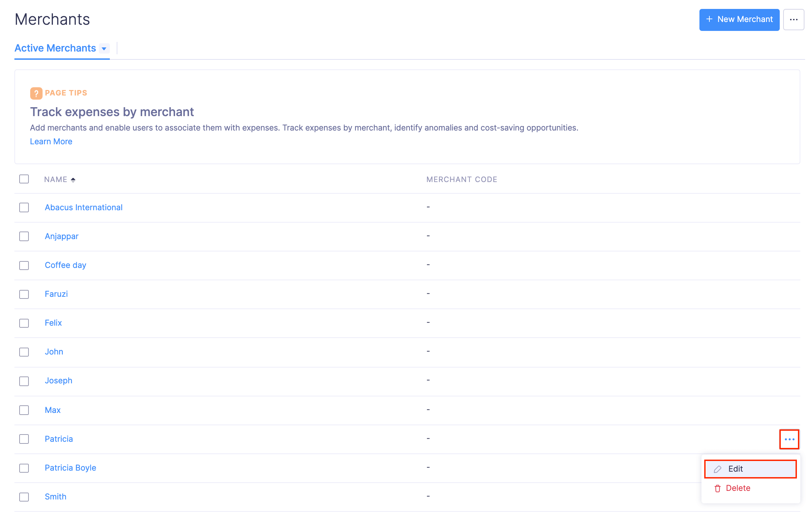Check the Abacus International checkbox
Viewport: 812px width, 518px height.
[x=24, y=207]
